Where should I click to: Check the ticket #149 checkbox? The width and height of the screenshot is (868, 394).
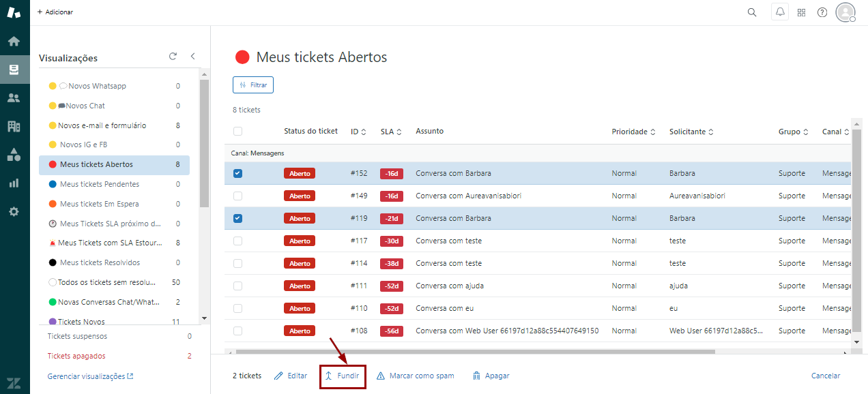point(237,196)
